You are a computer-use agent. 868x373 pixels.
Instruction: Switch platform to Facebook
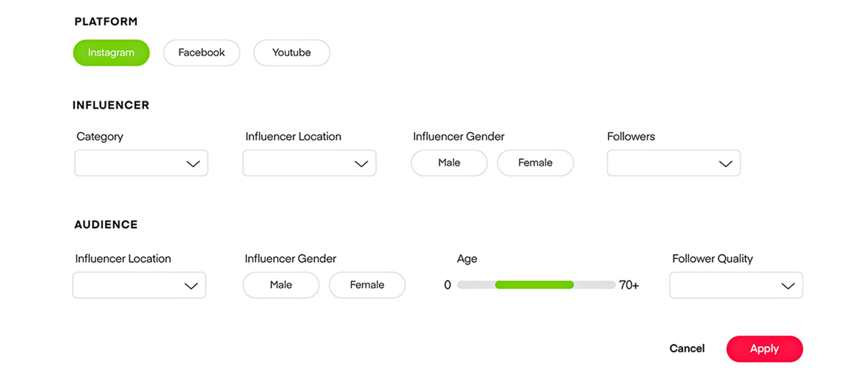(201, 53)
